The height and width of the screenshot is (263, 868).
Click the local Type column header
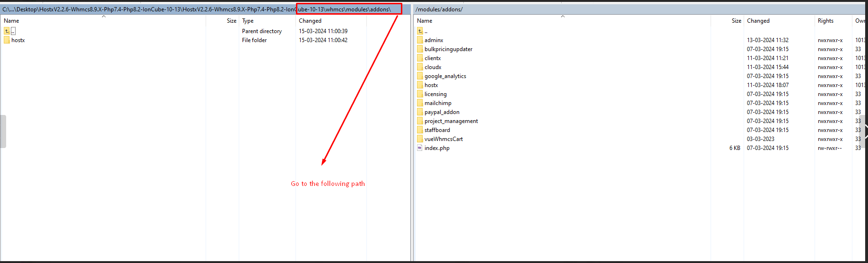tap(248, 21)
